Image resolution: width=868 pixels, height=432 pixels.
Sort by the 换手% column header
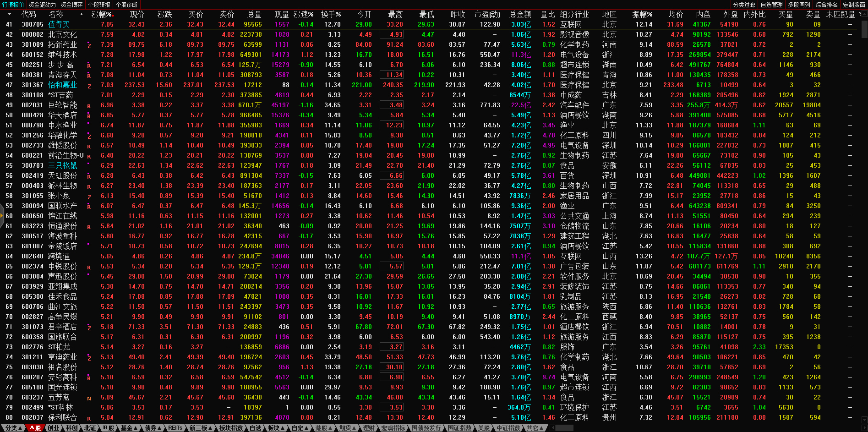point(331,14)
